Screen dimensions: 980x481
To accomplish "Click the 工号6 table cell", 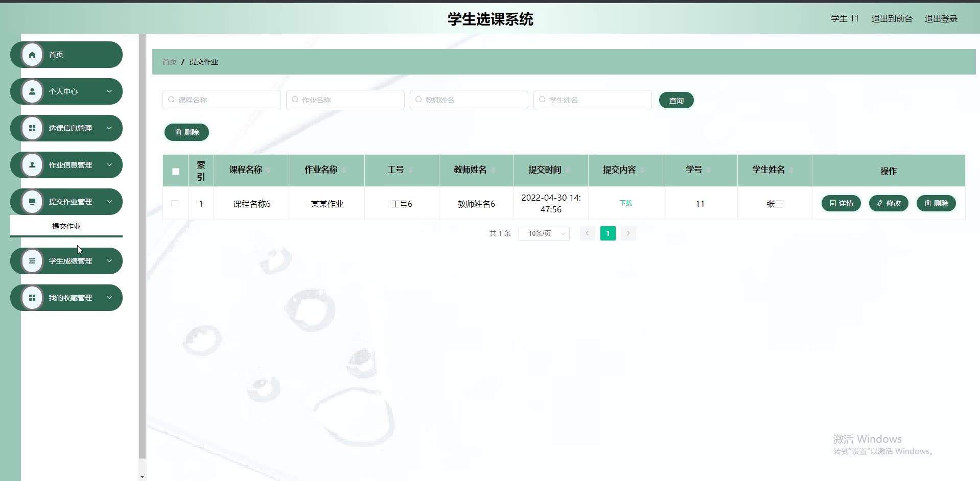I will click(x=402, y=204).
